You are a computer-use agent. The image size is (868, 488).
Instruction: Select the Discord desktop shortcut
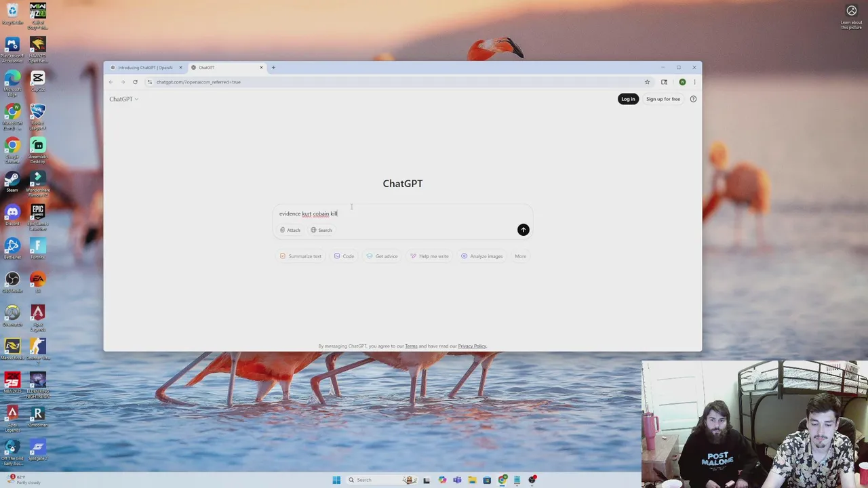12,216
